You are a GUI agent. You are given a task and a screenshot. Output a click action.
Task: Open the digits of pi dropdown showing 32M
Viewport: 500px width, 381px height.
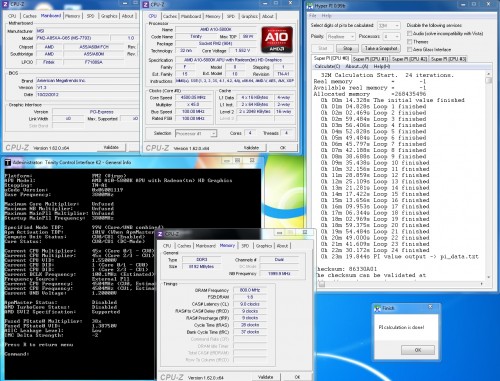388,25
